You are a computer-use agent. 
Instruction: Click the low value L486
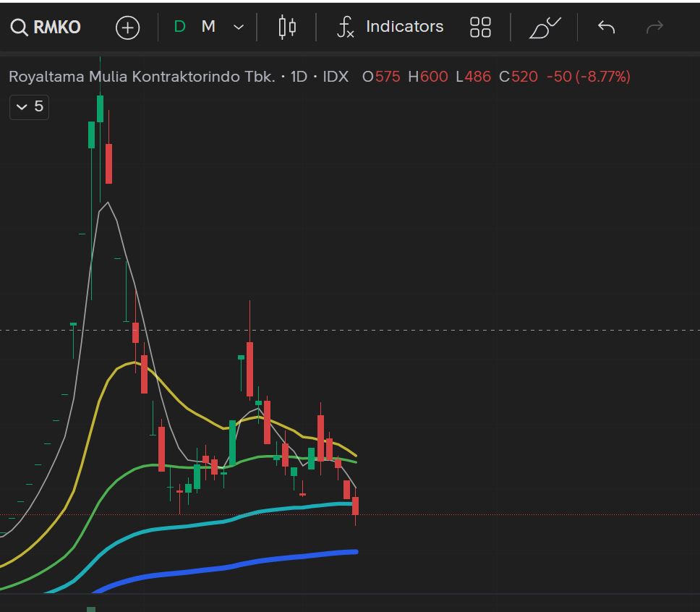click(x=473, y=77)
